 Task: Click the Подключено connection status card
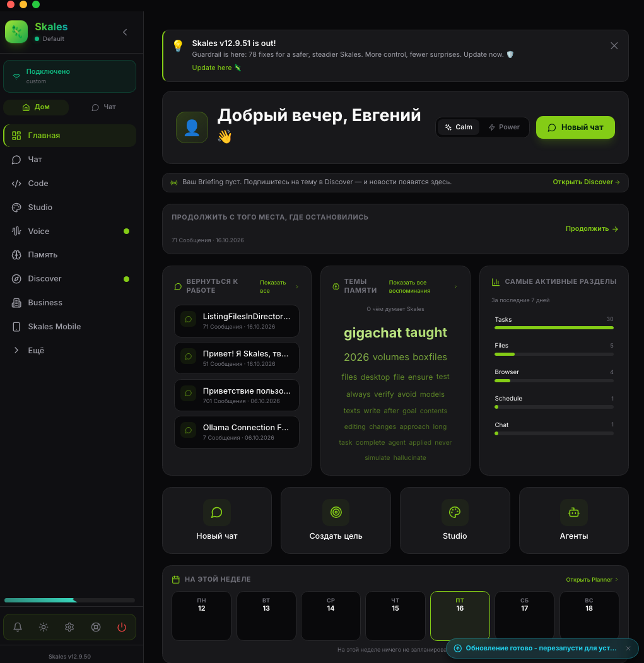coord(70,76)
